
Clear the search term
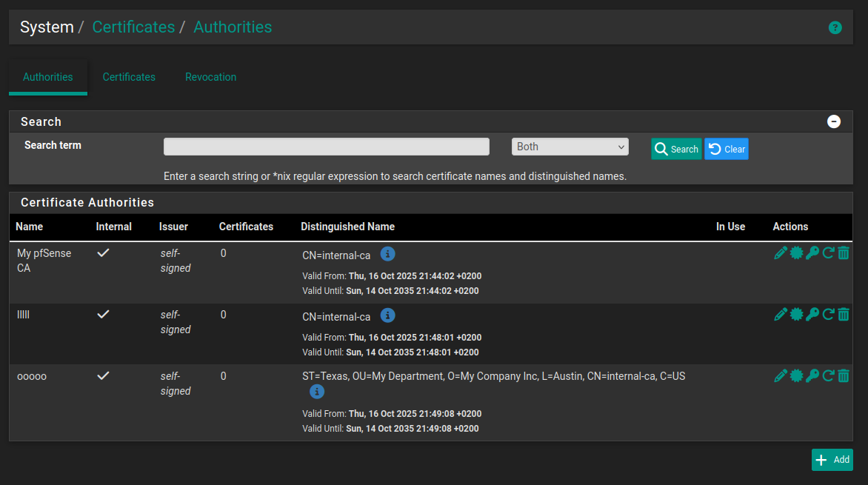tap(727, 149)
